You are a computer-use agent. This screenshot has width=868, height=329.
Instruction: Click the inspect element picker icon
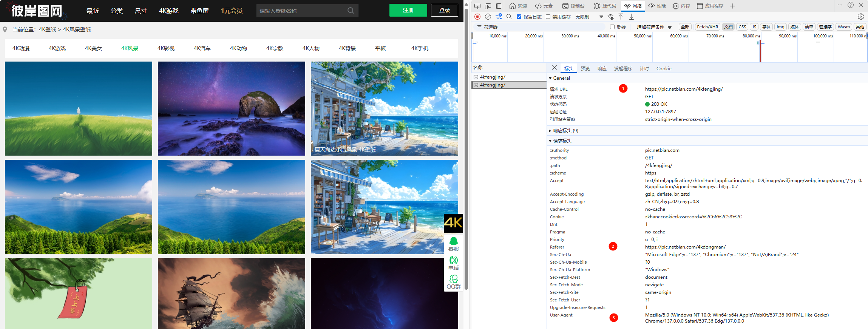coord(477,6)
